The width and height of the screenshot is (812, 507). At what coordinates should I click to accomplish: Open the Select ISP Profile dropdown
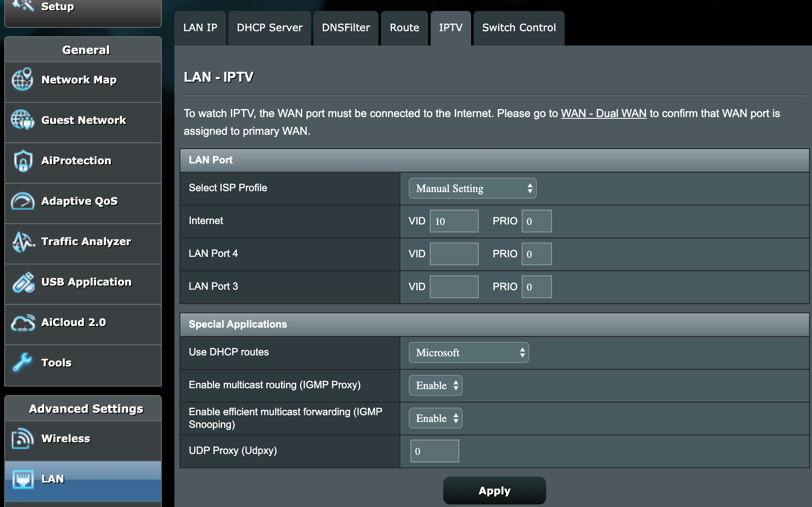(x=472, y=188)
